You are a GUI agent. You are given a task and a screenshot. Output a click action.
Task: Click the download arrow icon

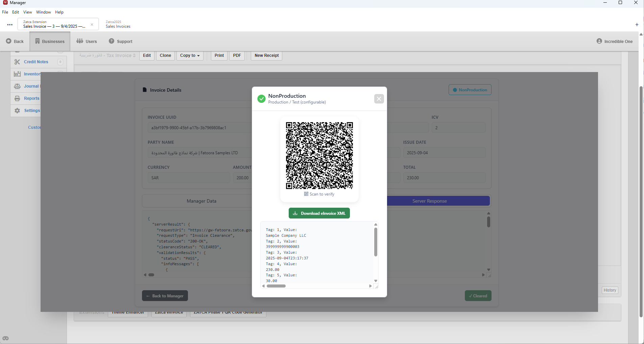(295, 213)
